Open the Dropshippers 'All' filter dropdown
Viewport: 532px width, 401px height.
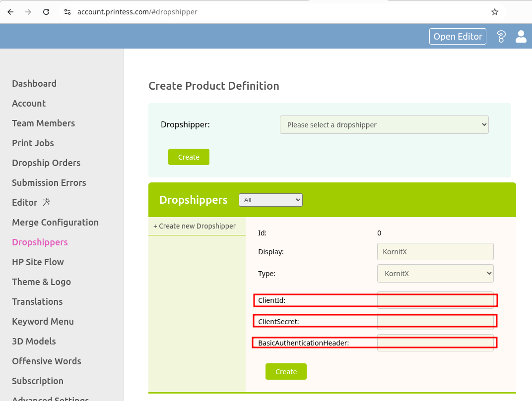(270, 200)
